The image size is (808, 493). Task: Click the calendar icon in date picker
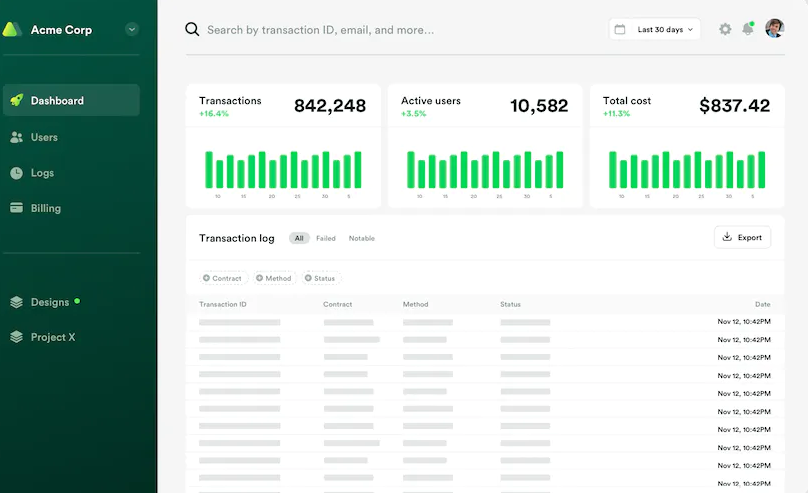pos(620,29)
